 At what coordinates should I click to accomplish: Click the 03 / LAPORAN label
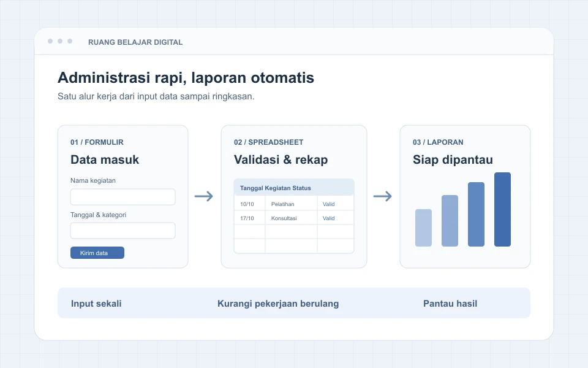438,142
